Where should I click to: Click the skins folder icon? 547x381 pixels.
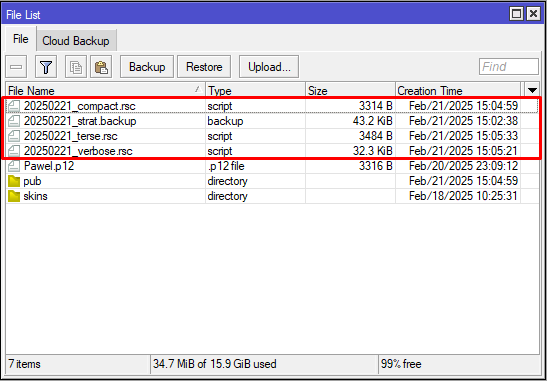click(x=14, y=196)
